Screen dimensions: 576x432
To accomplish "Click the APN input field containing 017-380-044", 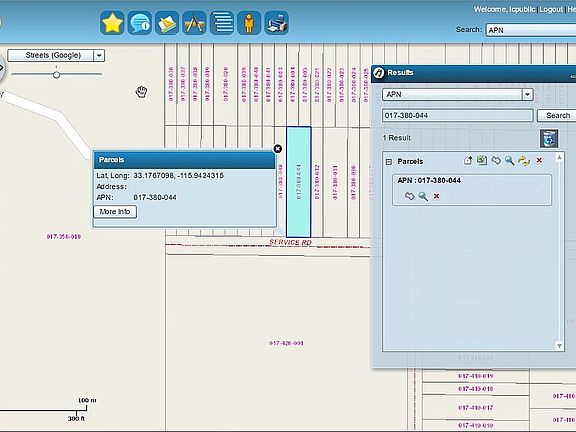I will click(x=458, y=115).
